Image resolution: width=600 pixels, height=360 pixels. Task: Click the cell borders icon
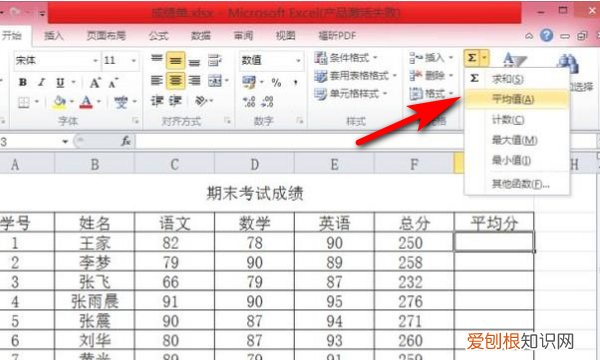pos(24,102)
